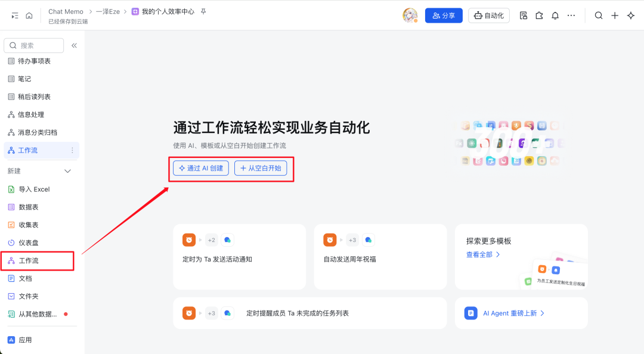
Task: Collapse the 新建 section chevron
Action: (67, 170)
